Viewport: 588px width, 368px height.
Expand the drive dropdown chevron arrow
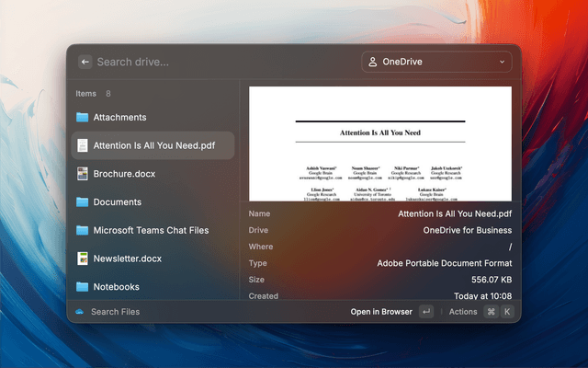point(503,63)
